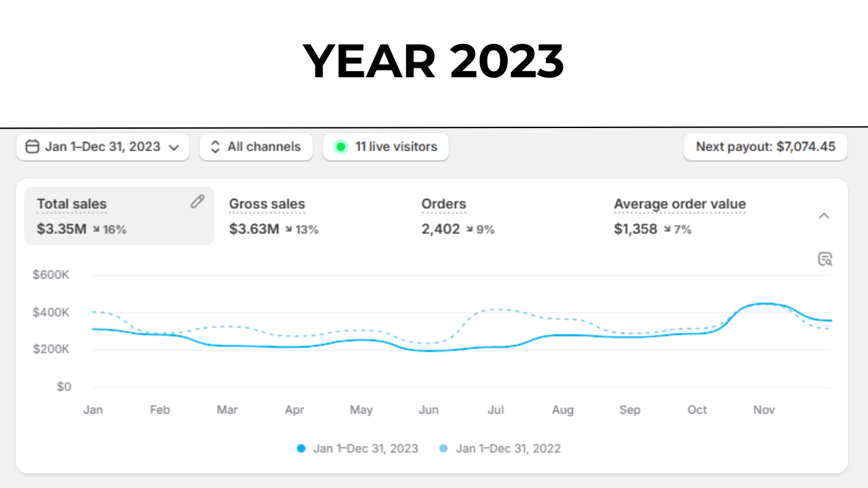
Task: Click the pencil edit icon on Total sales
Action: [197, 201]
